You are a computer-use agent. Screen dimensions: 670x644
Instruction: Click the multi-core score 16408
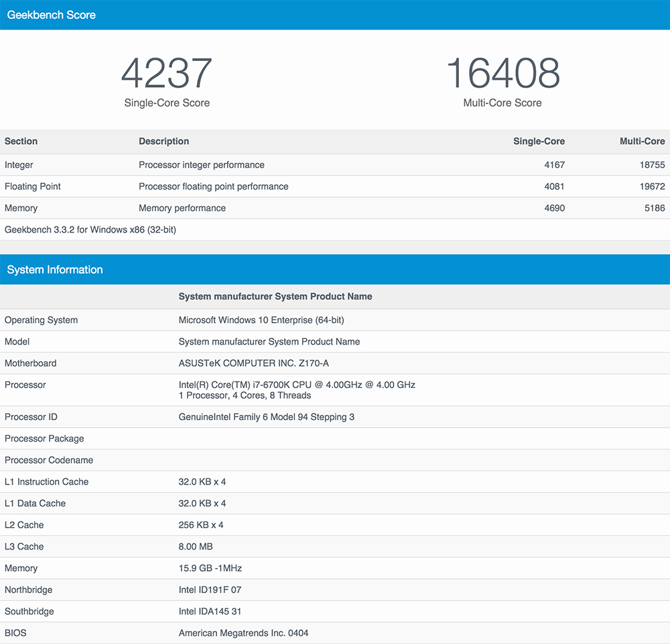pos(503,73)
